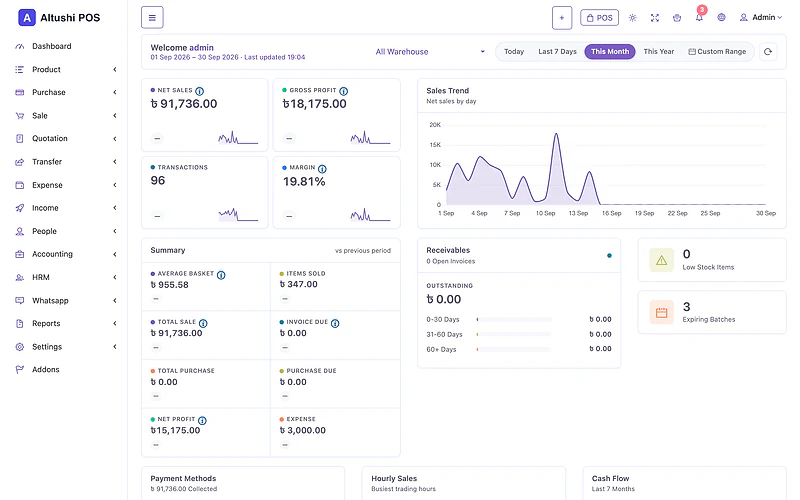
Task: Click the Average Basket info icon
Action: pyautogui.click(x=221, y=274)
